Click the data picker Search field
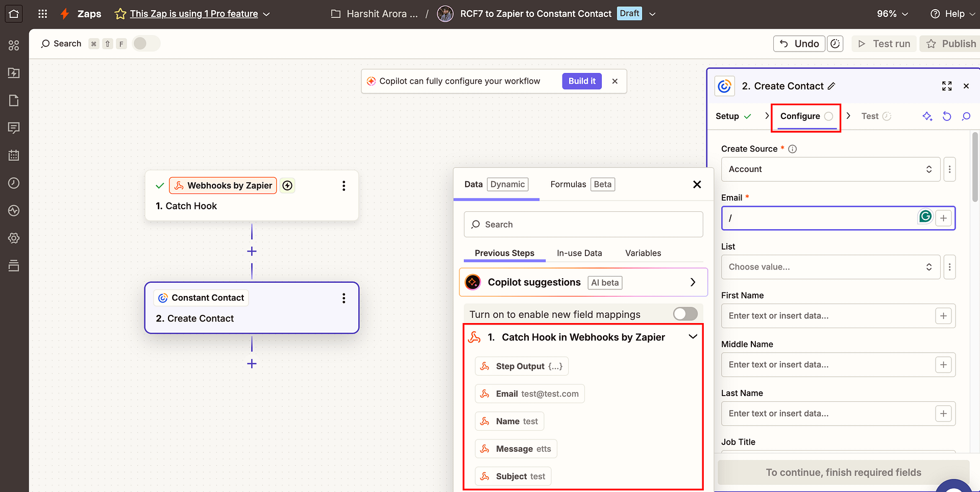The width and height of the screenshot is (980, 492). point(583,225)
